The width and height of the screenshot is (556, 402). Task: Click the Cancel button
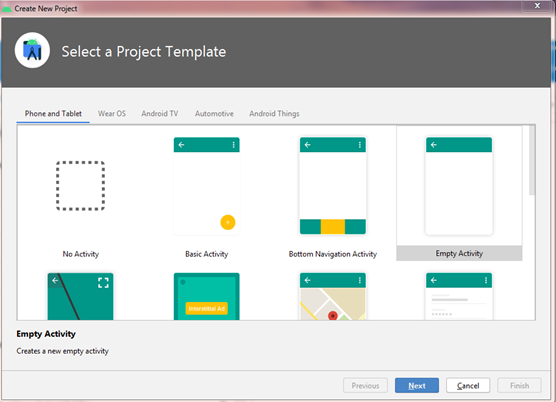tap(468, 385)
